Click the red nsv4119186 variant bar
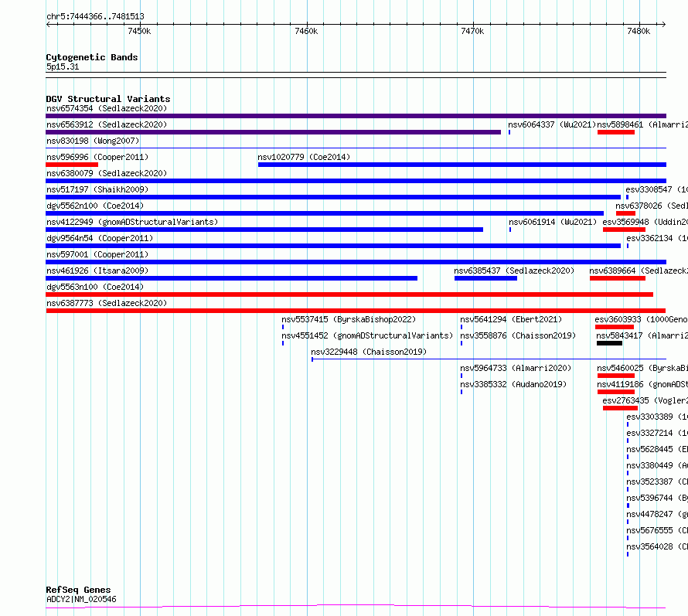Viewport: 688px width, 616px height. pos(616,392)
